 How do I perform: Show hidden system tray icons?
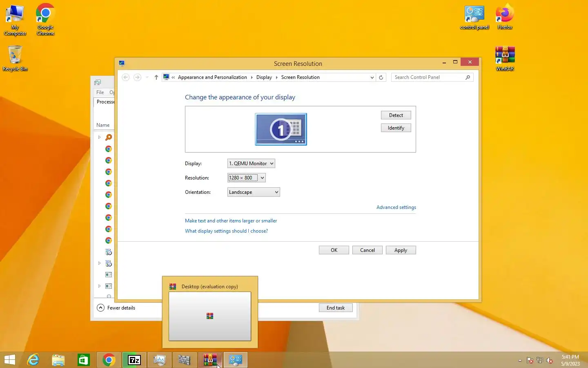520,360
